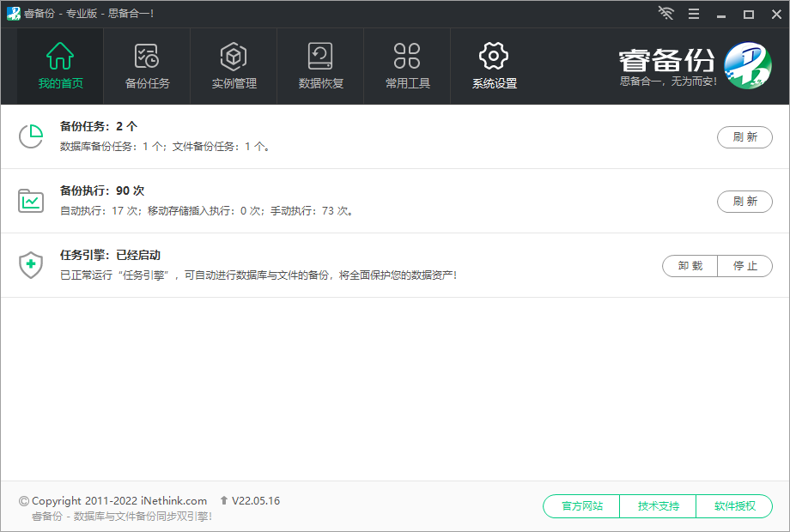Click the 睿备份 app icon in title bar

point(14,14)
